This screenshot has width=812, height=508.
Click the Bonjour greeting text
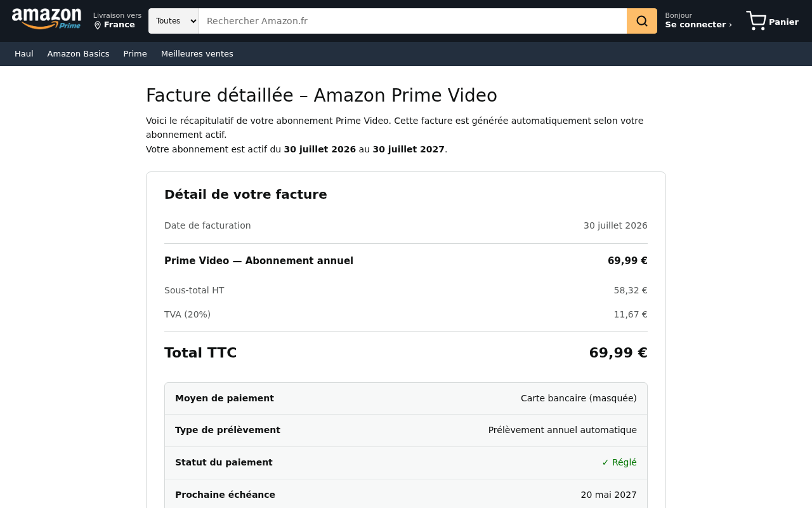tap(678, 15)
